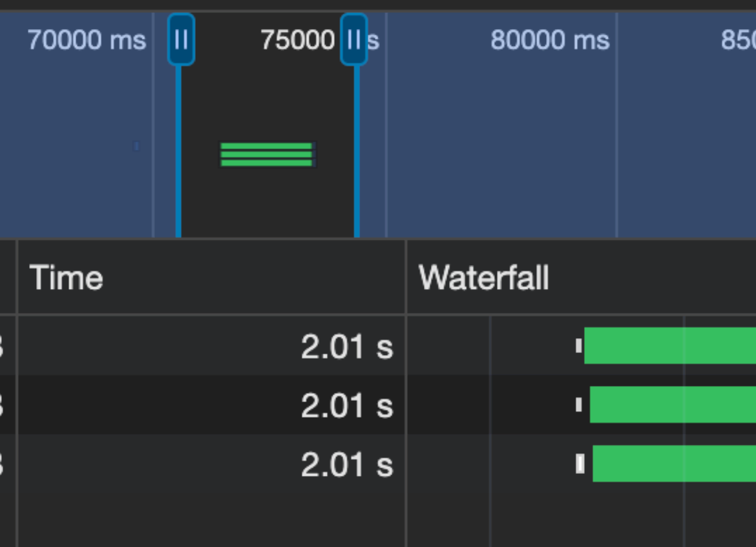
Task: Click the 75000 ms label on the timeline ruler
Action: click(299, 40)
